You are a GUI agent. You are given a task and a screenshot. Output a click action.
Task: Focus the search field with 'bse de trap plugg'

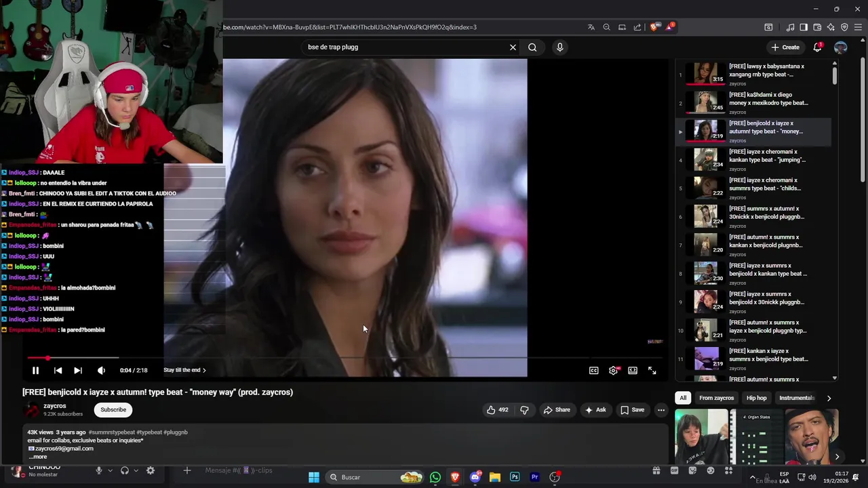tap(406, 47)
